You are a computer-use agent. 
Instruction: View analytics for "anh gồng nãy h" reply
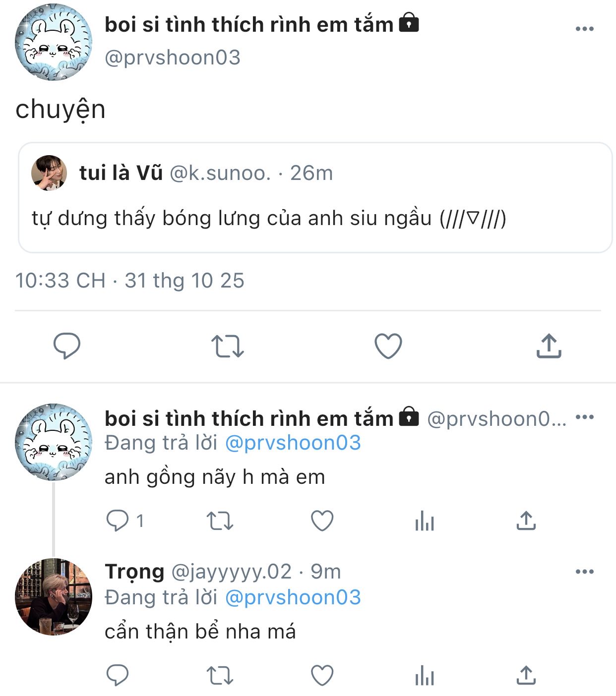pos(425,521)
